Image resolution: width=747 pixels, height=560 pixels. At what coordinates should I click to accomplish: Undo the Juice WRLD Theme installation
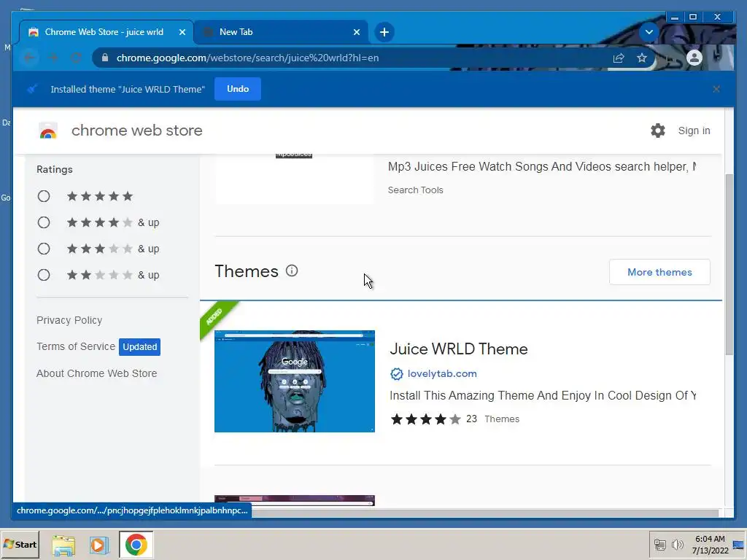(238, 89)
